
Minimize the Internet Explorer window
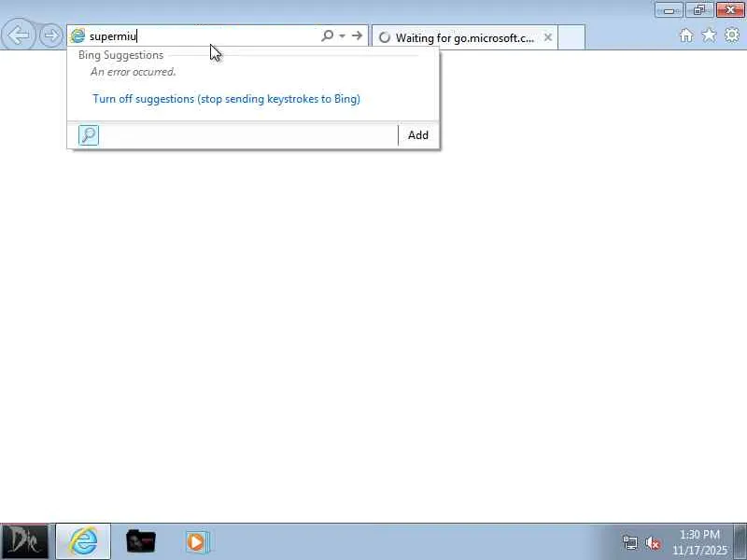point(669,9)
